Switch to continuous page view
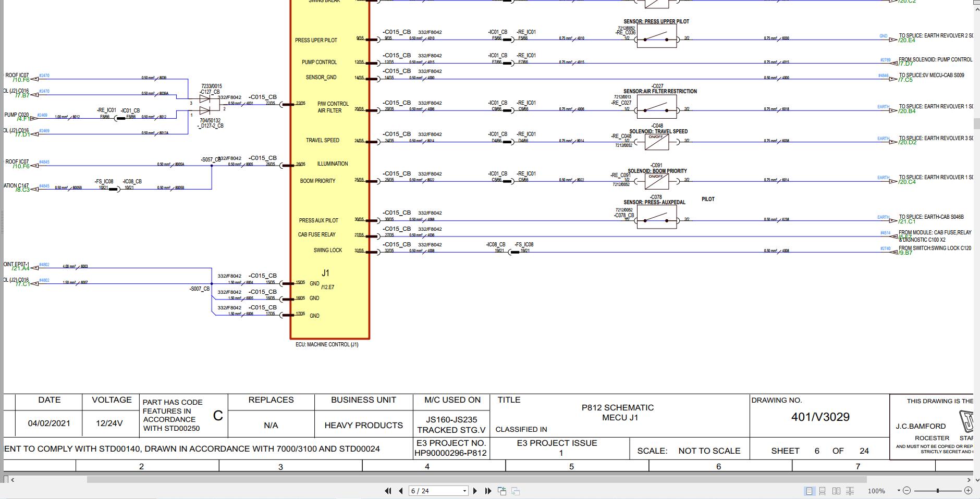The height and width of the screenshot is (499, 980). point(822,491)
